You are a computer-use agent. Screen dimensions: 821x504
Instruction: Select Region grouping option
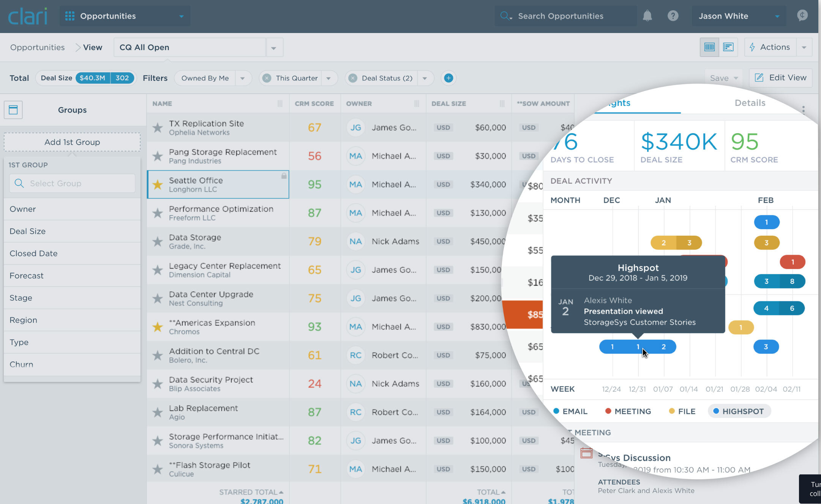click(x=72, y=320)
